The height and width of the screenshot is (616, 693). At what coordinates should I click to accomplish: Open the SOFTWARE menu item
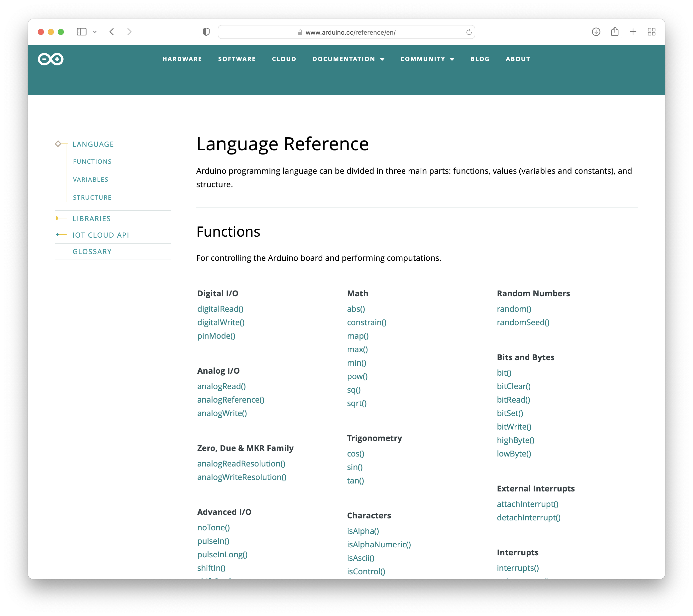237,59
